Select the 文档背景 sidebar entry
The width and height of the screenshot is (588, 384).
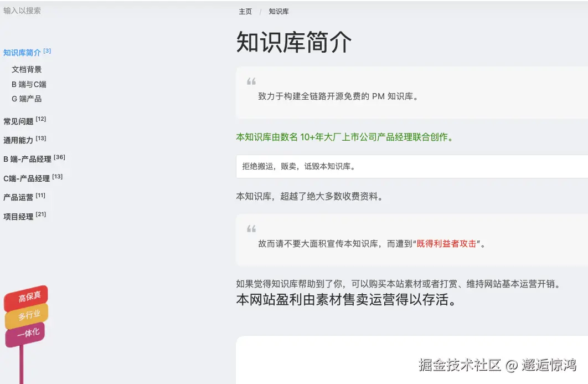27,69
